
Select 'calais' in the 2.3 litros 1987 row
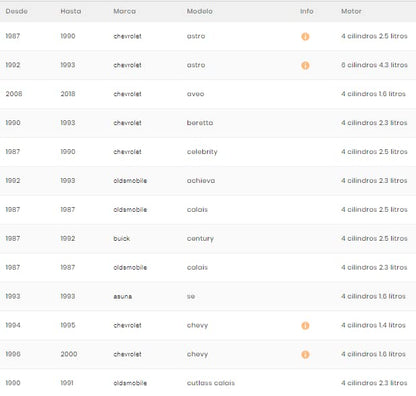(197, 267)
